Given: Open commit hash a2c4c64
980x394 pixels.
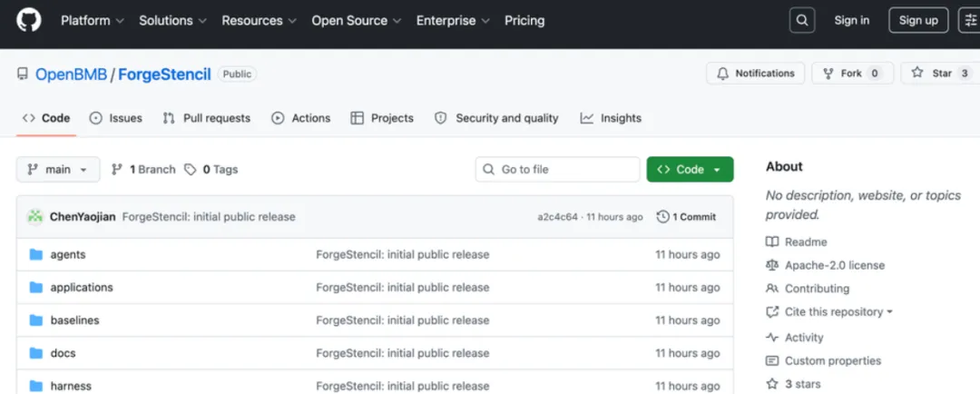Looking at the screenshot, I should point(557,217).
